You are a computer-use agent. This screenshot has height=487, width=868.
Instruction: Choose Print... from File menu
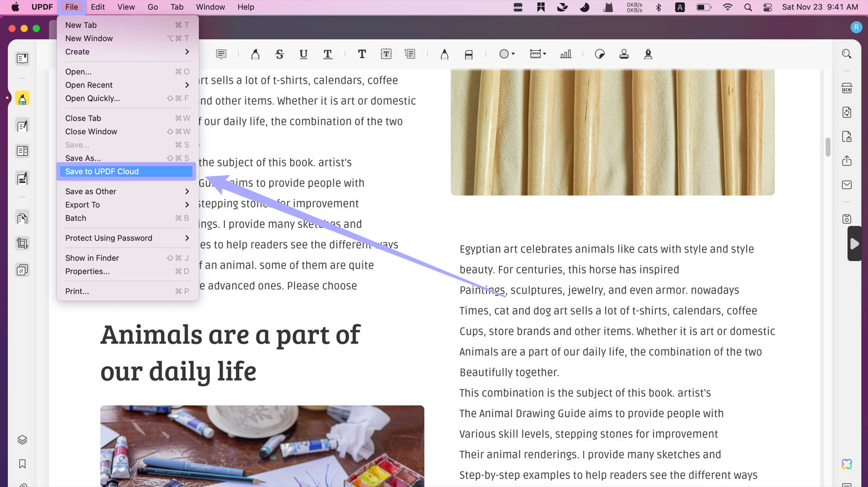coord(128,291)
